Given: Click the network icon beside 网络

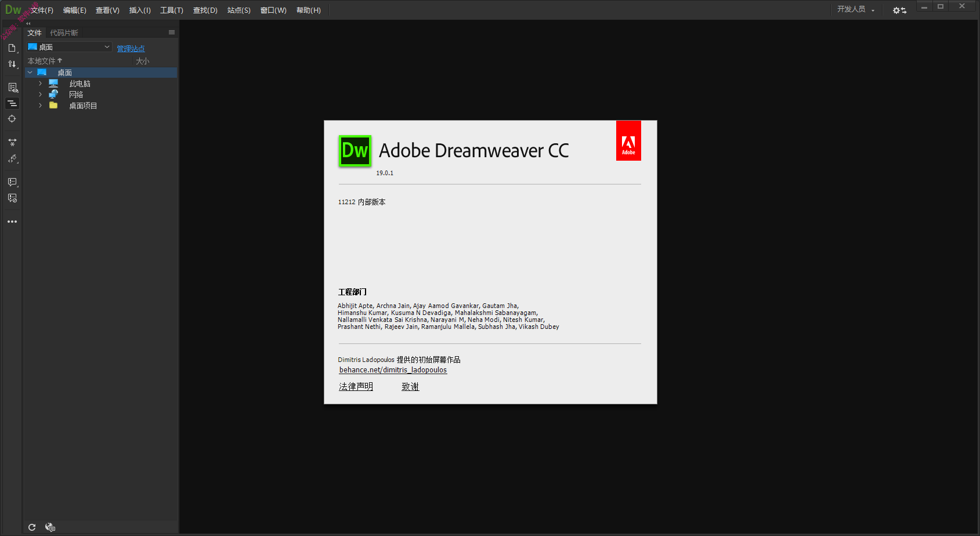Looking at the screenshot, I should tap(53, 94).
